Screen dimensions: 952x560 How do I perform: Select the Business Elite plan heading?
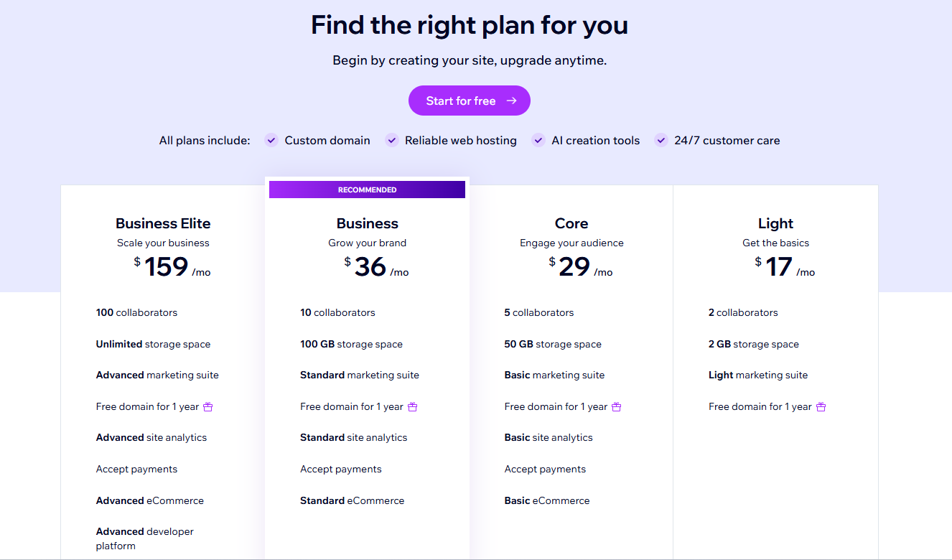163,223
